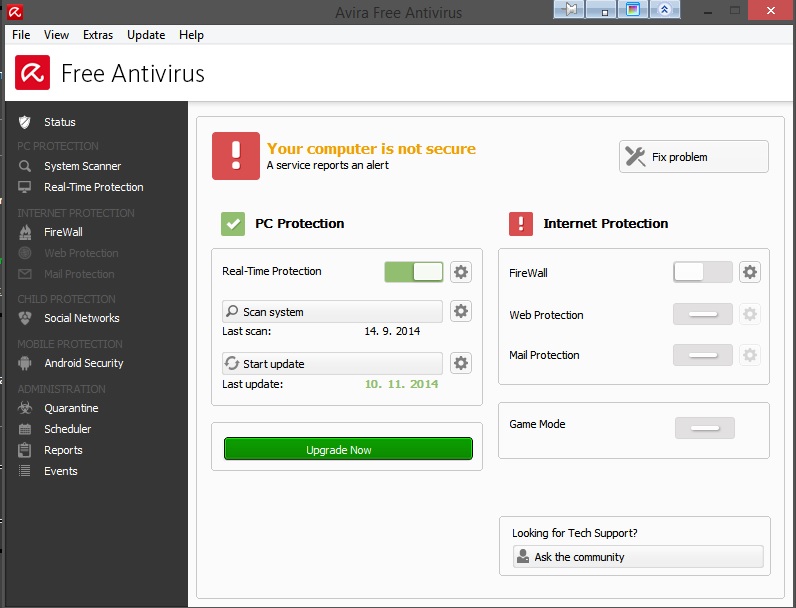The width and height of the screenshot is (796, 608).
Task: Click the green PC Protection checkmark icon
Action: coord(233,224)
